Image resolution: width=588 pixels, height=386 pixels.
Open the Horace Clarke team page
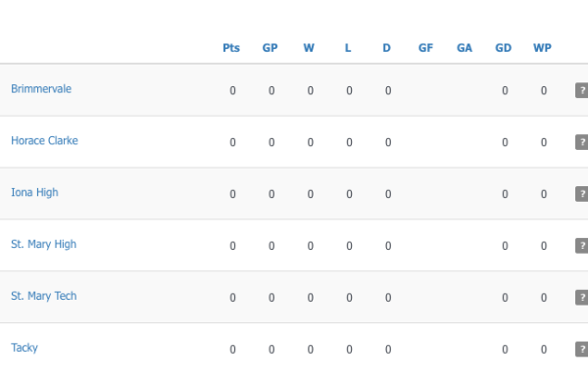(x=44, y=140)
